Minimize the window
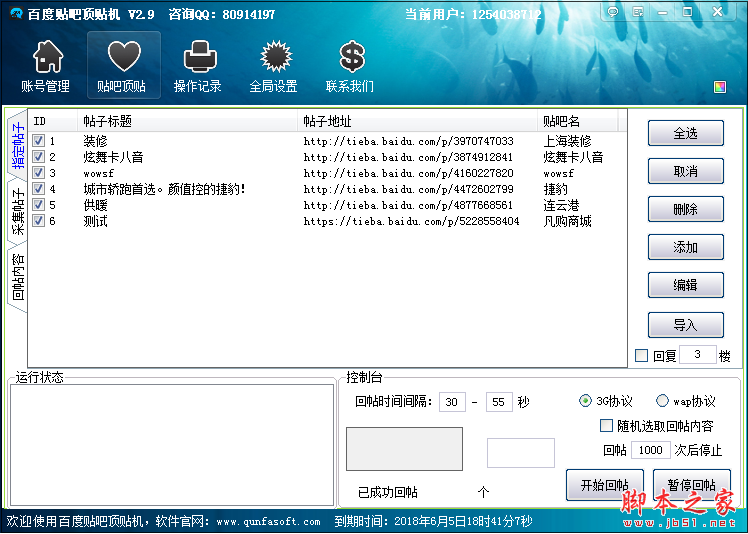This screenshot has height=534, width=748. point(663,12)
